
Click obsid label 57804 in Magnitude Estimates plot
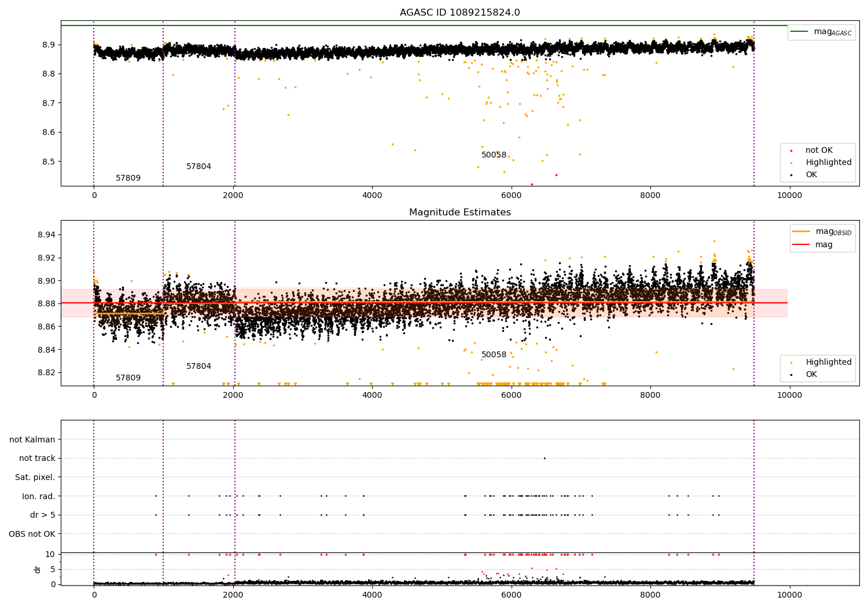tap(198, 367)
